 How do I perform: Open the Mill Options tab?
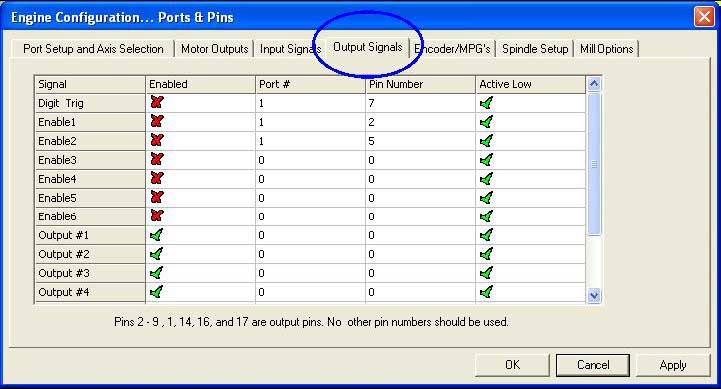pyautogui.click(x=607, y=49)
